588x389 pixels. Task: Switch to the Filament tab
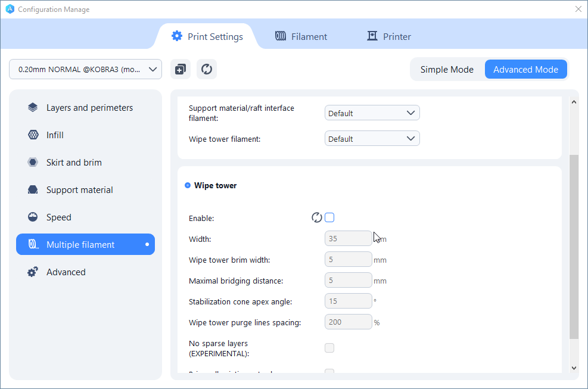(x=301, y=36)
